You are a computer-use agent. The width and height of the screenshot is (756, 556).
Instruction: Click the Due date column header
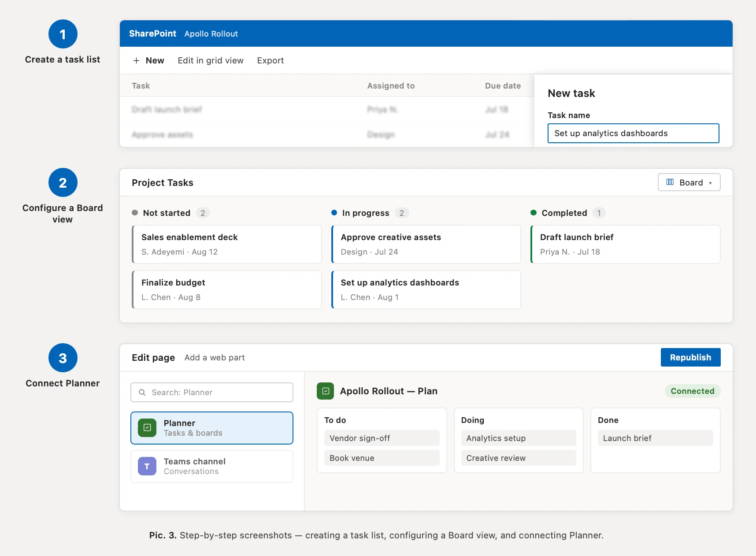(x=503, y=86)
